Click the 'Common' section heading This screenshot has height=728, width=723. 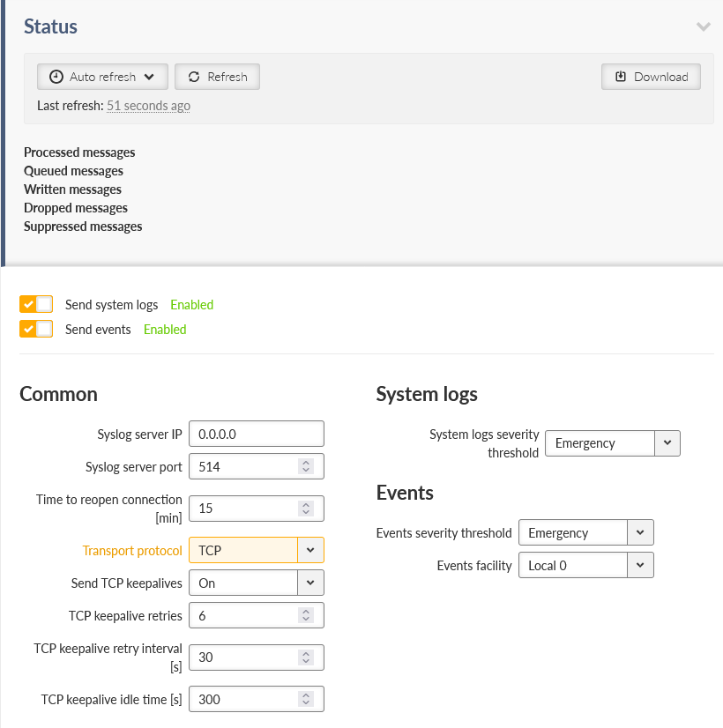pos(58,394)
